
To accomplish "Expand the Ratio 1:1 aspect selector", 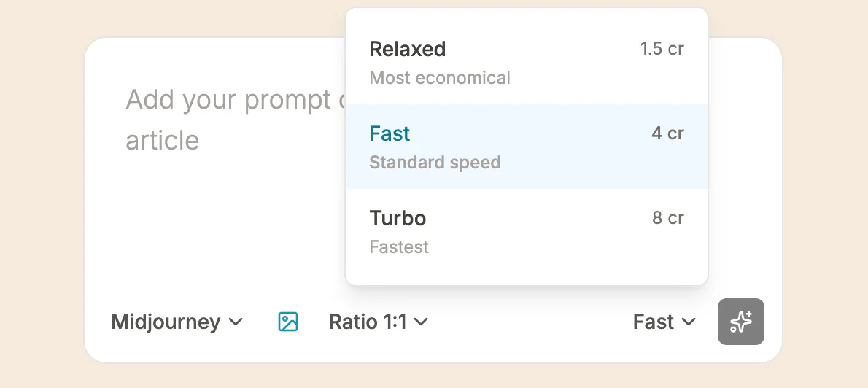I will [x=378, y=322].
